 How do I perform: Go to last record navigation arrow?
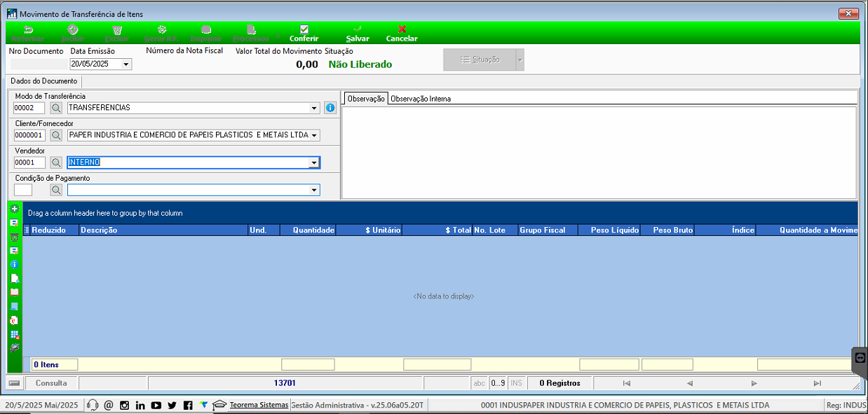click(817, 383)
